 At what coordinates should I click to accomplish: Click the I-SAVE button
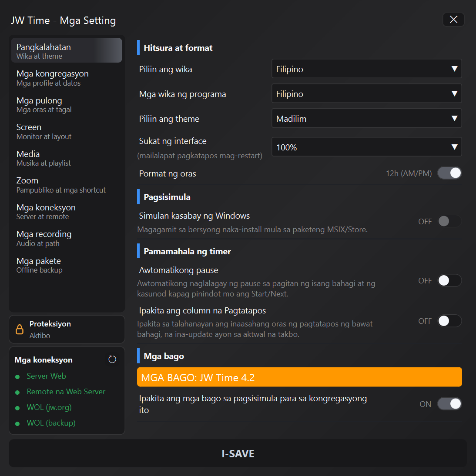[x=238, y=453]
